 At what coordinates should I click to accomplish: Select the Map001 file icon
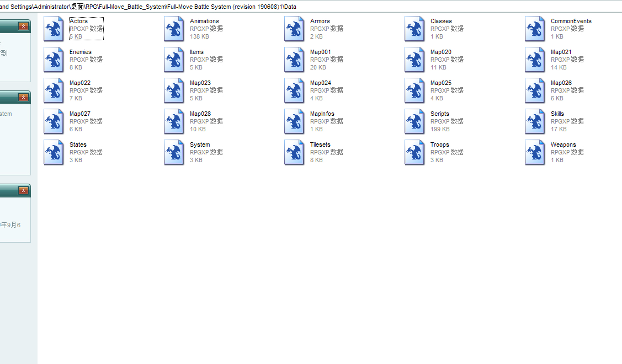(294, 60)
